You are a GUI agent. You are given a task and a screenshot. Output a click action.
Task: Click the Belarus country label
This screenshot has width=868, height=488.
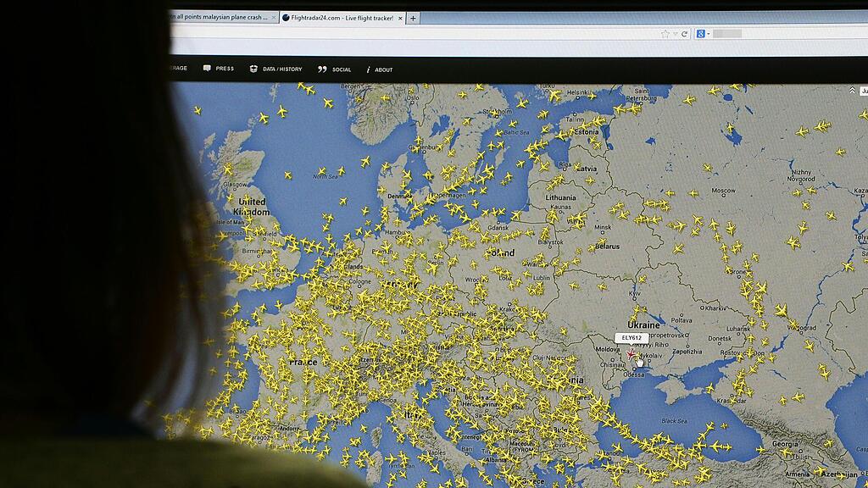[x=608, y=247]
